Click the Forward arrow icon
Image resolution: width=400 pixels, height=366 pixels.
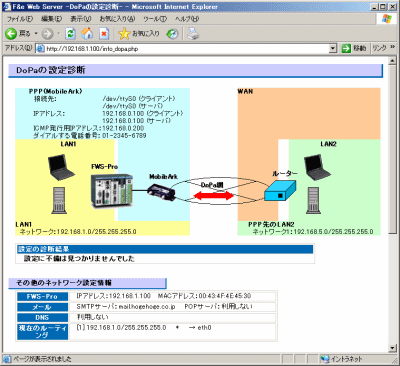pos(47,33)
